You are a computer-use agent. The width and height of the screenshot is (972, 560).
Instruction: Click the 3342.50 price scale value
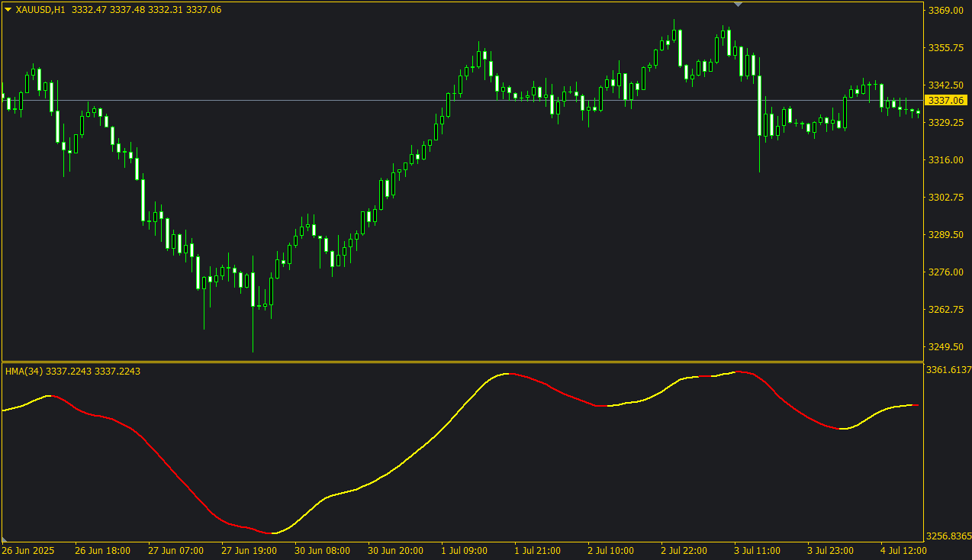(x=945, y=85)
